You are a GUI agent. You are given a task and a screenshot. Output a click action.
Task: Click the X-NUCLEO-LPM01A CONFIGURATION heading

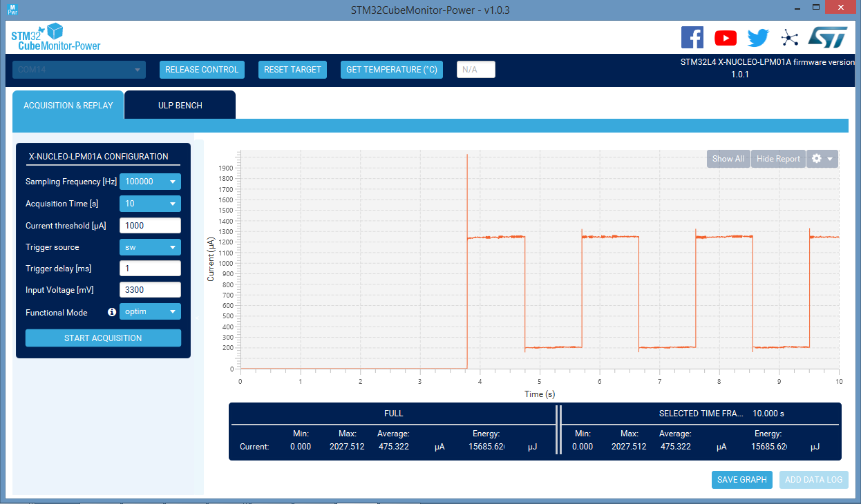coord(98,157)
